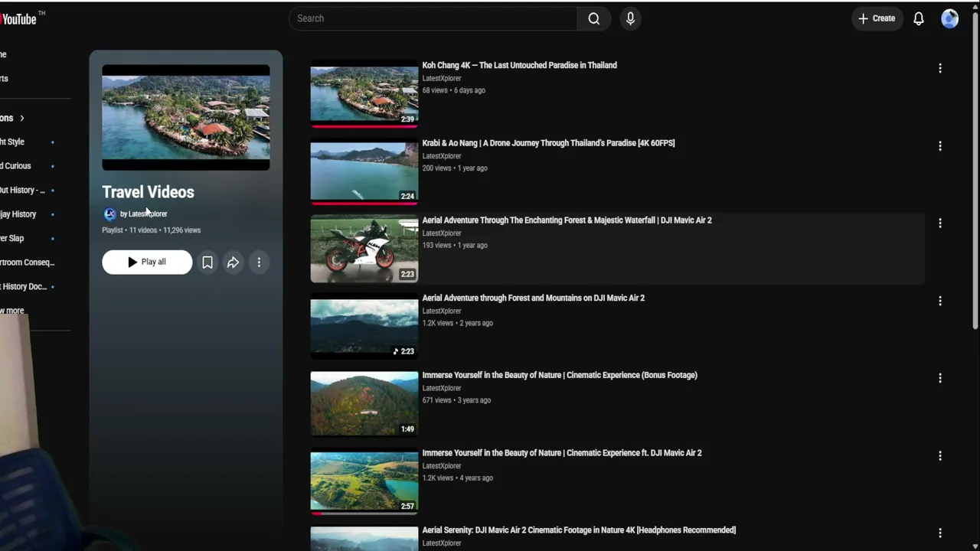Visit LatestXplorer channel under Forest and Mountains video

coord(442,311)
